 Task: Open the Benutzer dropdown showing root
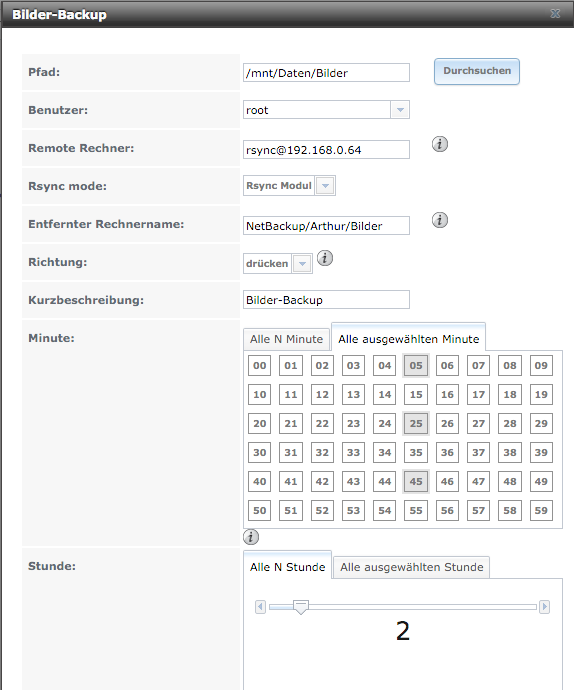pyautogui.click(x=400, y=110)
